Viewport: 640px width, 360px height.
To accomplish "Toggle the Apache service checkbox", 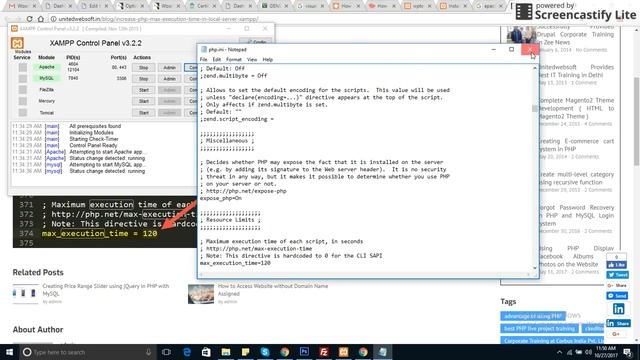I will (23, 67).
